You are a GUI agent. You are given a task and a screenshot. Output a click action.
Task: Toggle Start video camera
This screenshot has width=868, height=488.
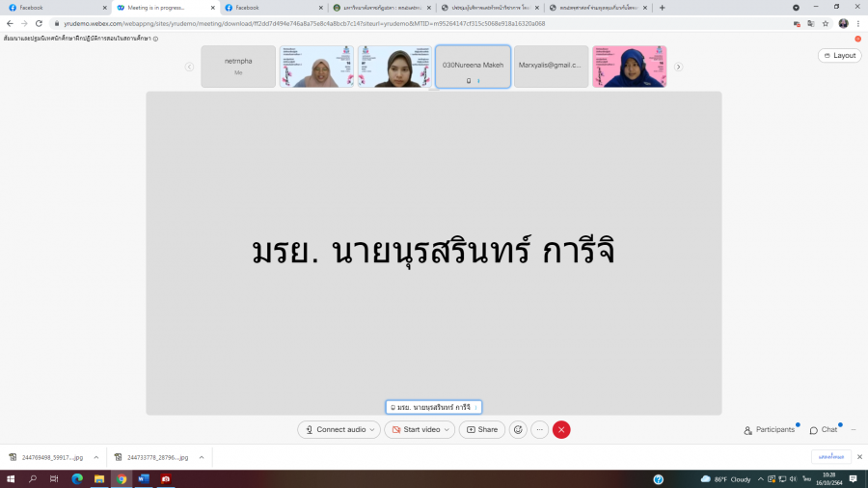[x=416, y=430]
